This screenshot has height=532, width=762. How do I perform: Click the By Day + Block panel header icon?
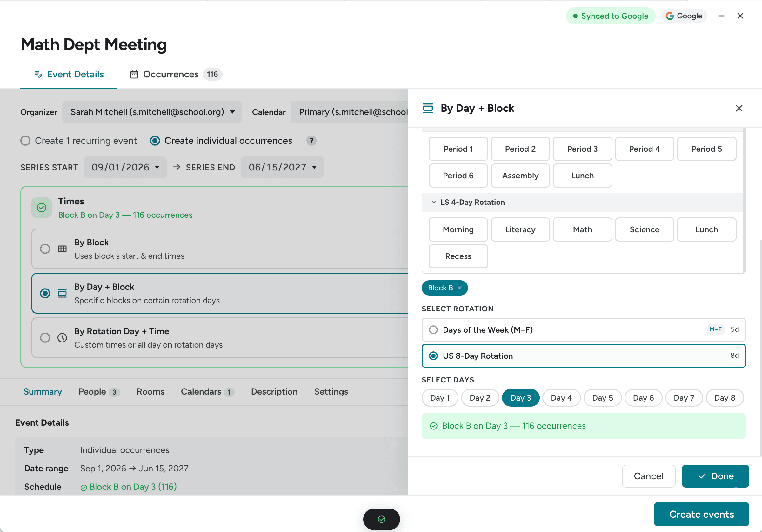coord(428,108)
